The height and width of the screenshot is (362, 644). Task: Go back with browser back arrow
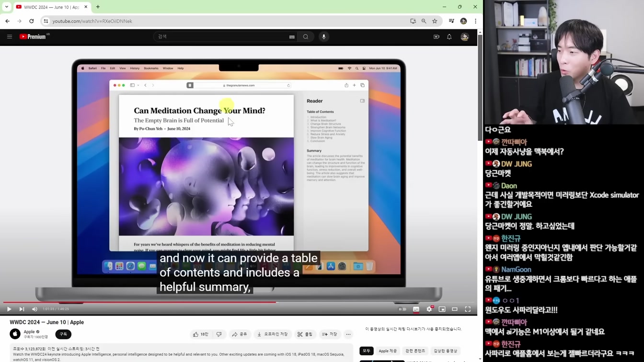8,21
